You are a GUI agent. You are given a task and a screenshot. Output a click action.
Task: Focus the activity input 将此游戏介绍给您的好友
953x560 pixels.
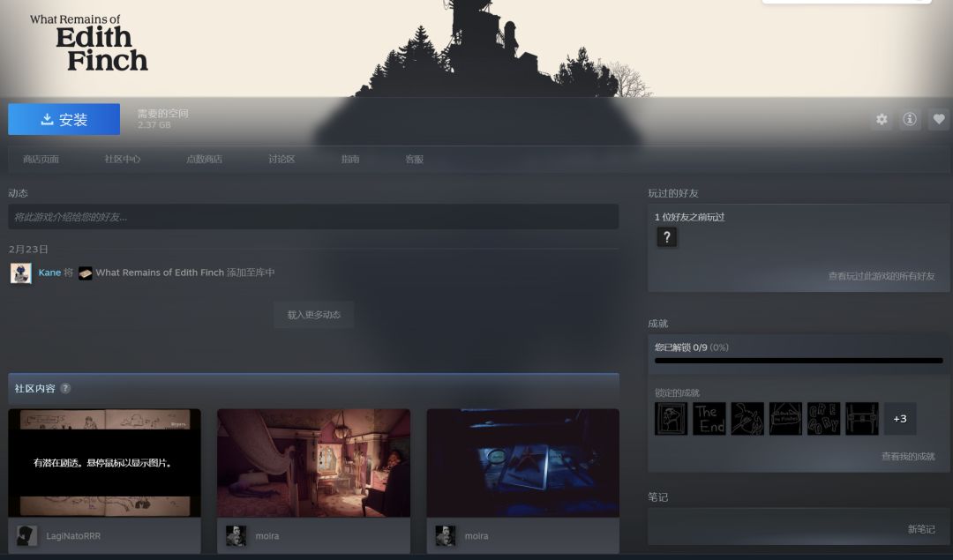(313, 217)
